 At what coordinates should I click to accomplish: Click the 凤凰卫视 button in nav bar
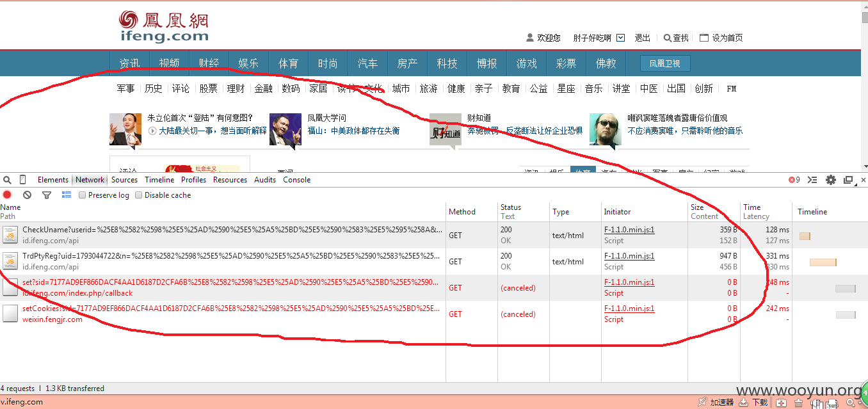[665, 63]
